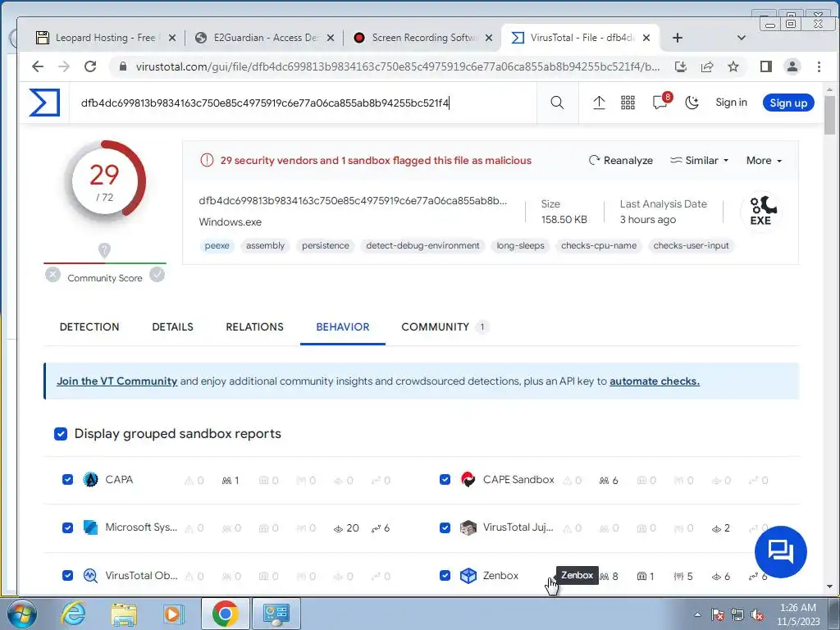The image size is (840, 630).
Task: Select the BEHAVIOR tab
Action: (x=343, y=326)
